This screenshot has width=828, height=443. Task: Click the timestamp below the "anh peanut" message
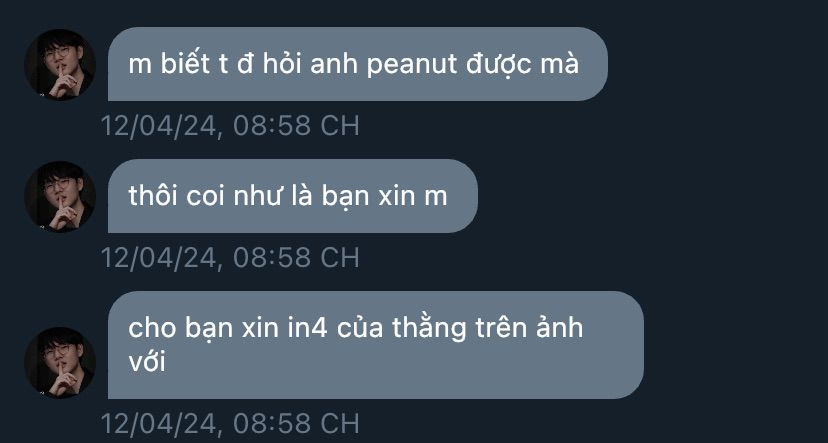click(230, 126)
